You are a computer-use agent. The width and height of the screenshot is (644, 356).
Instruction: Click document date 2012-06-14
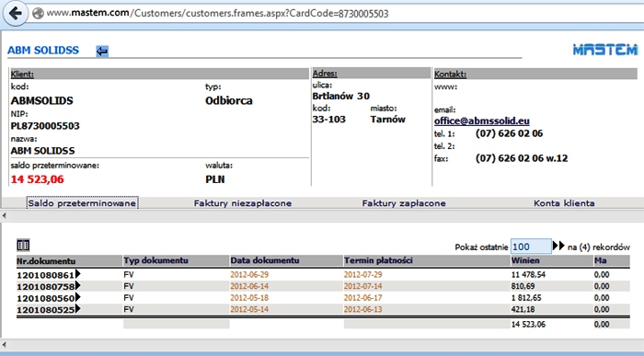pos(249,286)
